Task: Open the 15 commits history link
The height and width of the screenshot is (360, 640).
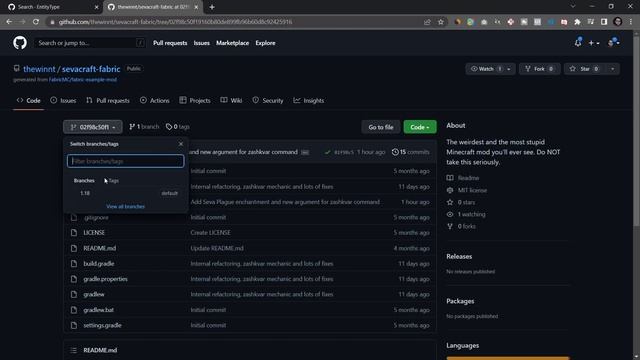Action: point(410,152)
